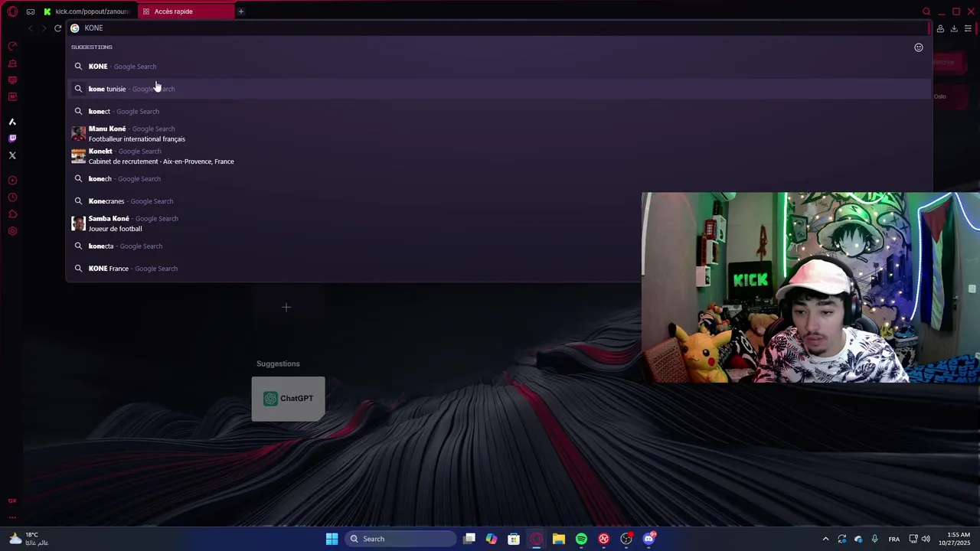980x551 pixels.
Task: Open the Windows Start menu
Action: click(x=332, y=539)
